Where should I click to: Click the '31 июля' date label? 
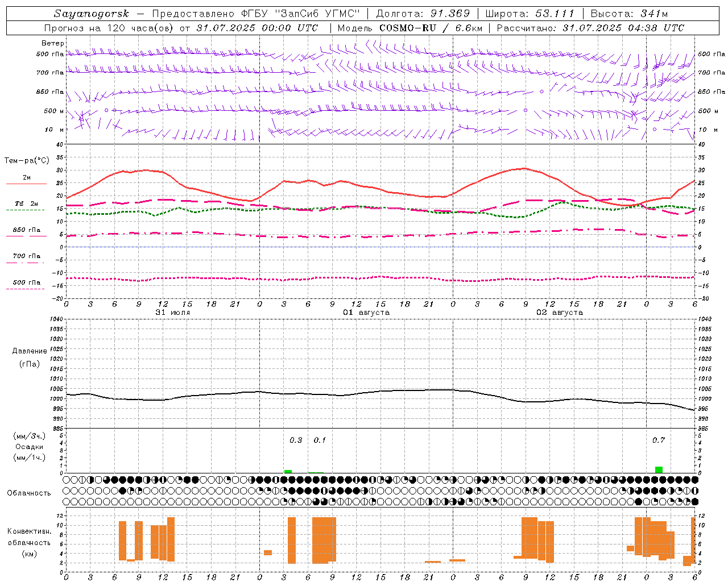point(173,313)
